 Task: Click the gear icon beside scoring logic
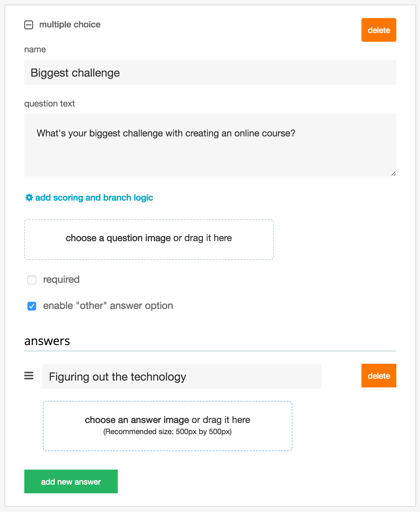click(29, 197)
